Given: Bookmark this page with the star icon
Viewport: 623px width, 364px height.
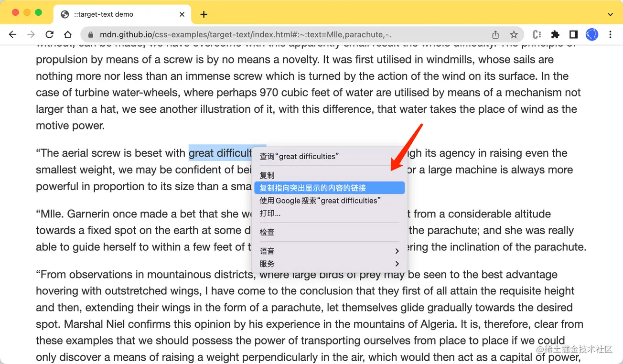Looking at the screenshot, I should pyautogui.click(x=514, y=34).
